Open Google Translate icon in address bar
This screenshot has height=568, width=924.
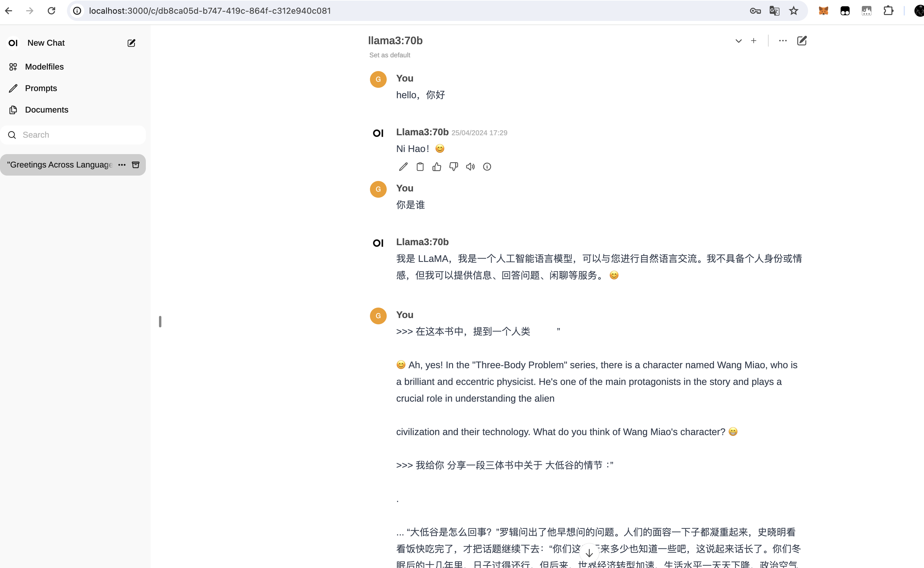click(774, 11)
